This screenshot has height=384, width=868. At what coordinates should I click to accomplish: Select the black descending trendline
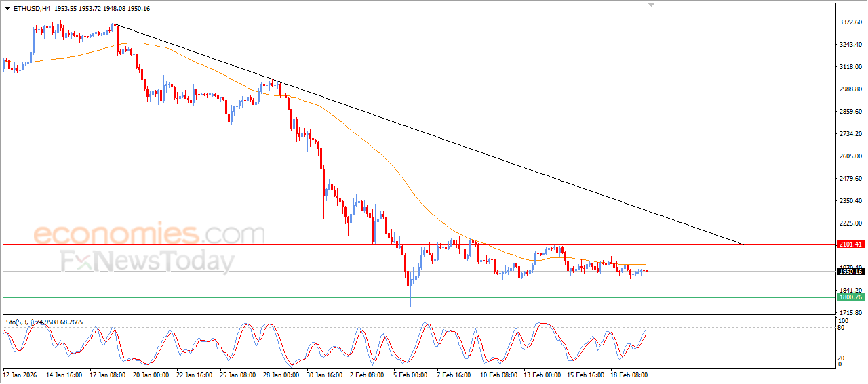point(434,135)
